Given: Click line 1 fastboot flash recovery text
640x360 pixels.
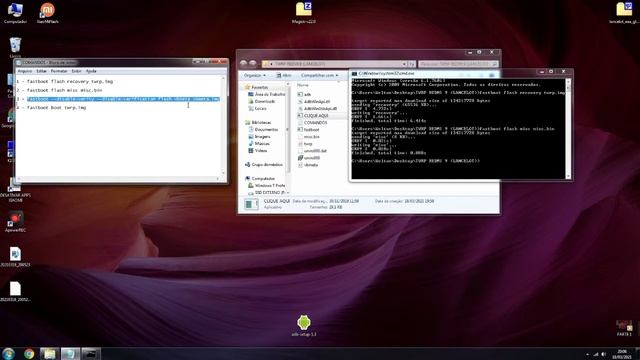Looking at the screenshot, I should click(70, 82).
